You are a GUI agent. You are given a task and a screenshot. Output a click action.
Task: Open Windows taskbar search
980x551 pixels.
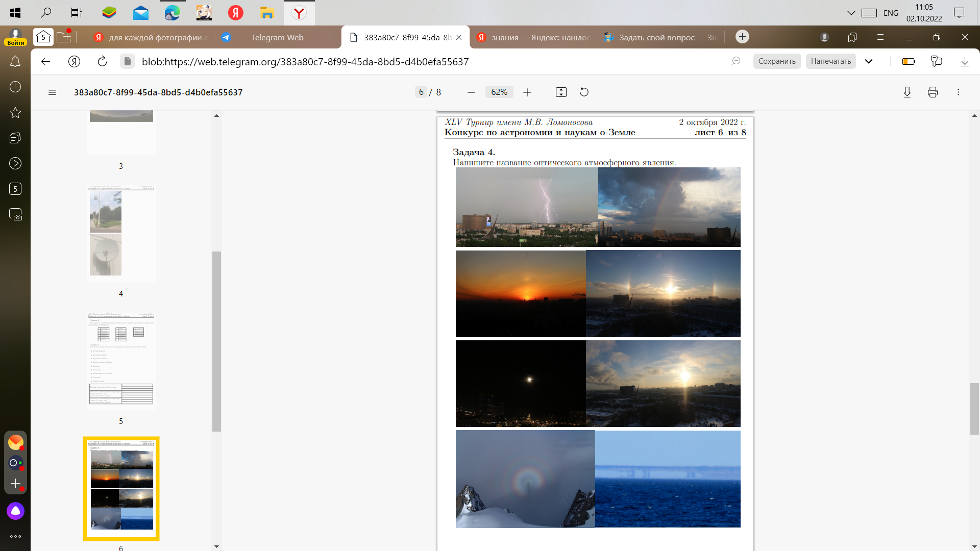tap(46, 13)
